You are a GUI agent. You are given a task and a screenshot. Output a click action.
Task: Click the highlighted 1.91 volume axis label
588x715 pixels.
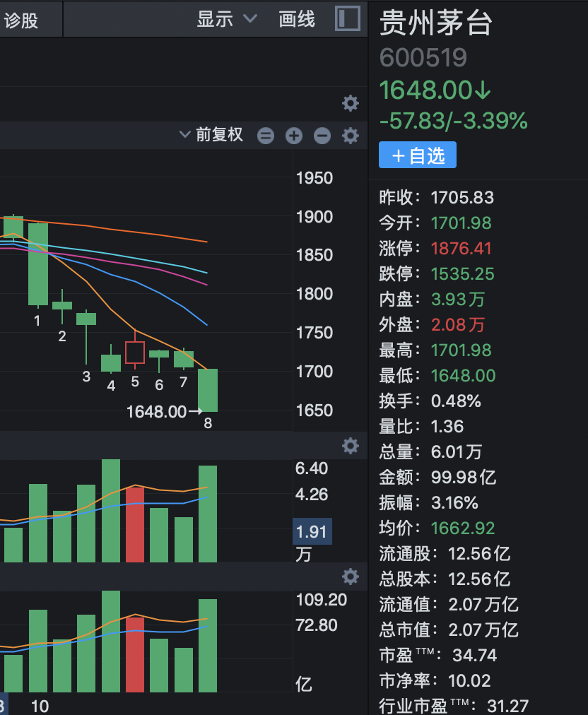tap(312, 531)
